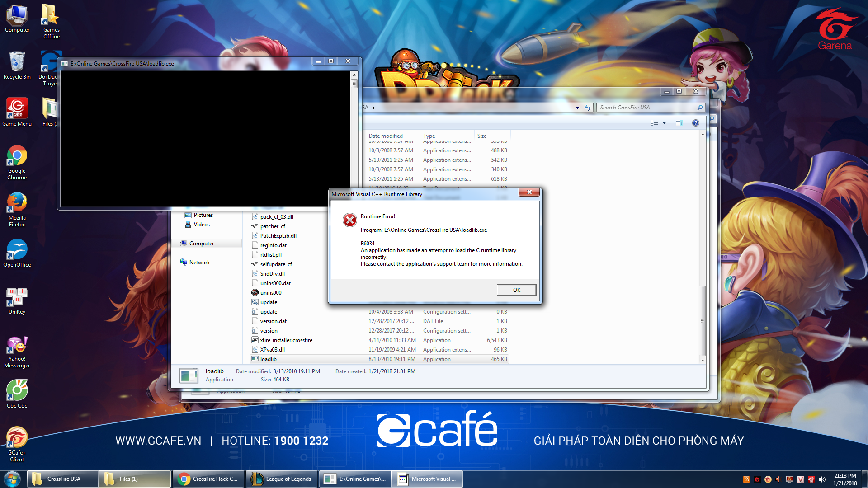Select the pack_cf_03.dll file

pyautogui.click(x=276, y=217)
